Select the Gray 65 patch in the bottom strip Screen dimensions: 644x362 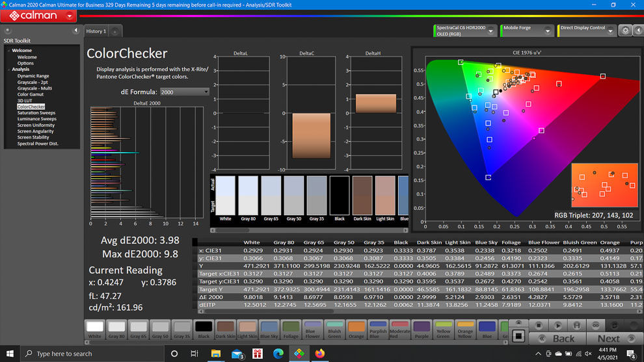[139, 330]
